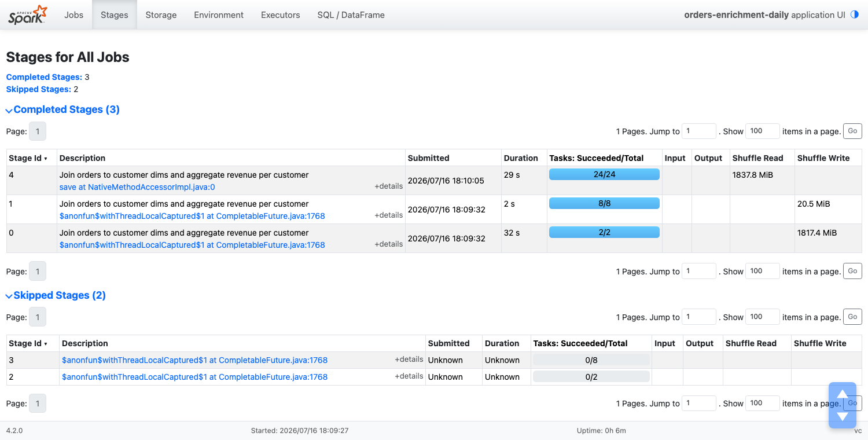Focus Jump to field below skipped table
The image size is (868, 440).
tap(699, 403)
